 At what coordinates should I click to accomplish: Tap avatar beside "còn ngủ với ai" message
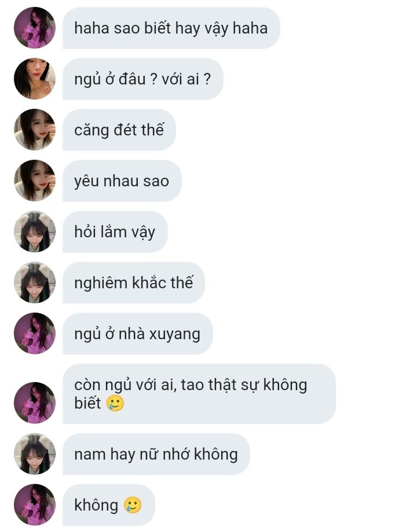34,403
